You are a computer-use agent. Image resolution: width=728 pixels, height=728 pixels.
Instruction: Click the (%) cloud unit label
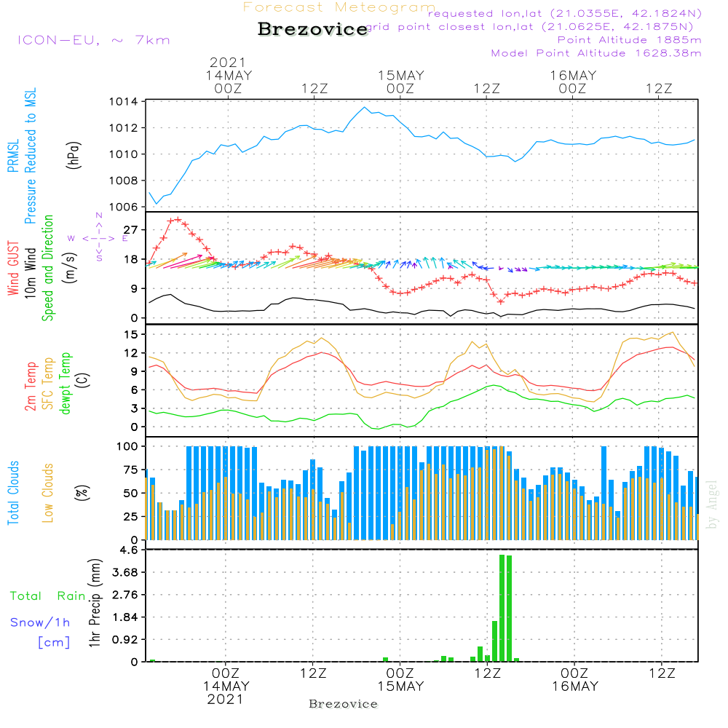pos(82,493)
